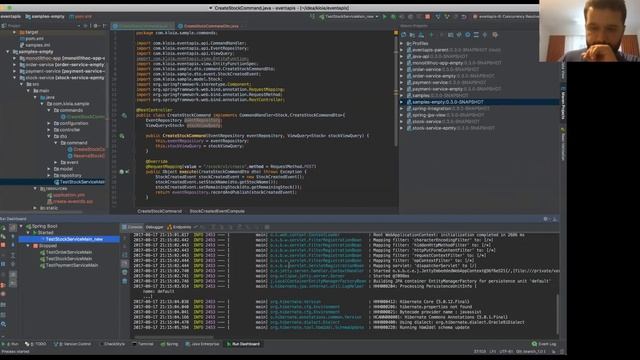Collapse samples-empty module in Project tree
Viewport: 640px width, 360px height.
click(8, 52)
